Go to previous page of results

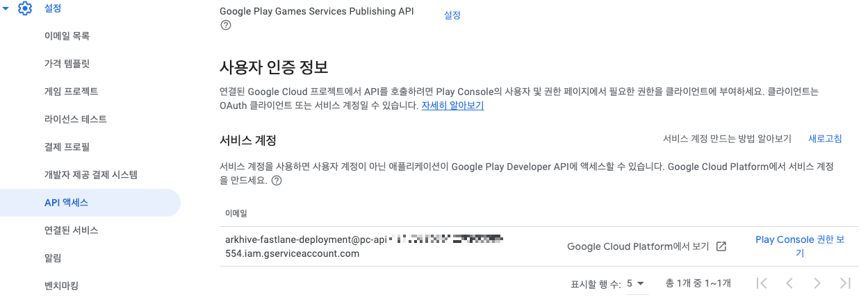pyautogui.click(x=789, y=283)
